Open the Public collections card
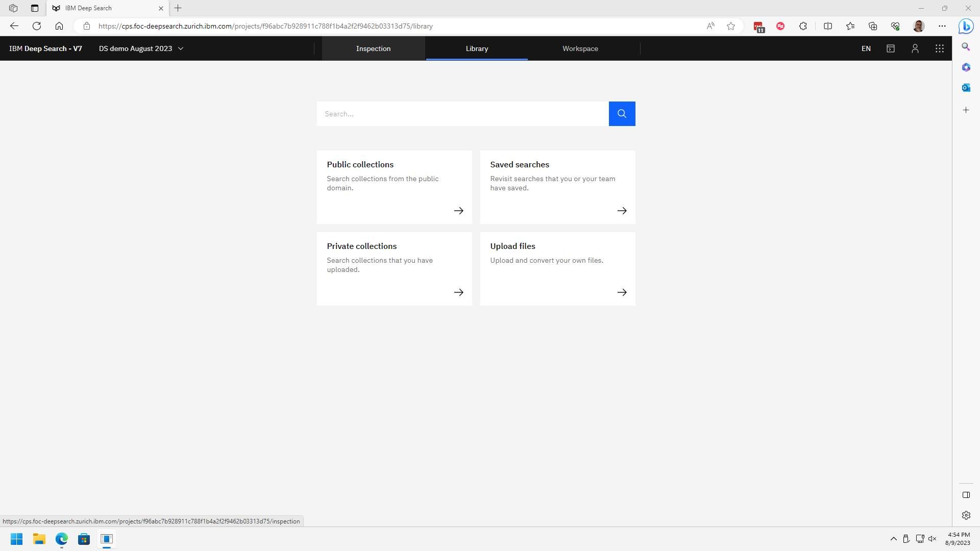 [395, 187]
